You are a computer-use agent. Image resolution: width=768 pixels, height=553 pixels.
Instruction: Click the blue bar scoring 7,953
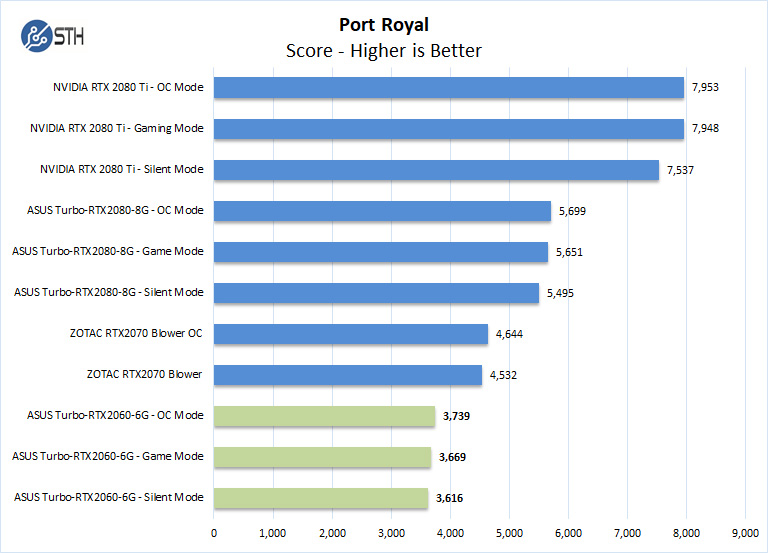coord(449,88)
